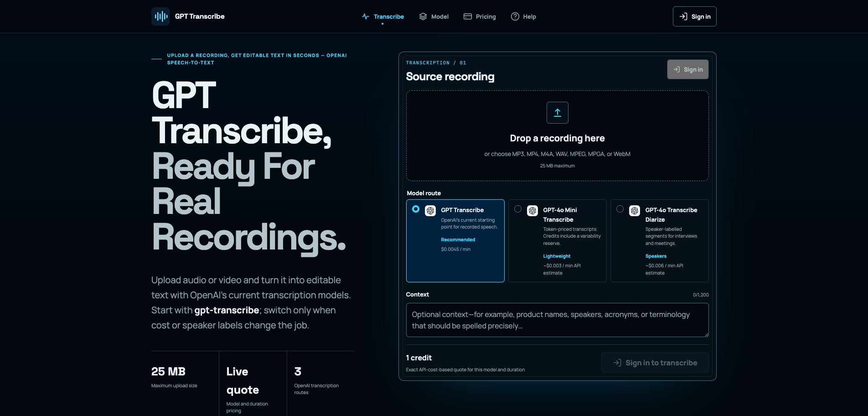Click the Speakers label on the Diarize card
This screenshot has width=868, height=416.
[x=656, y=256]
